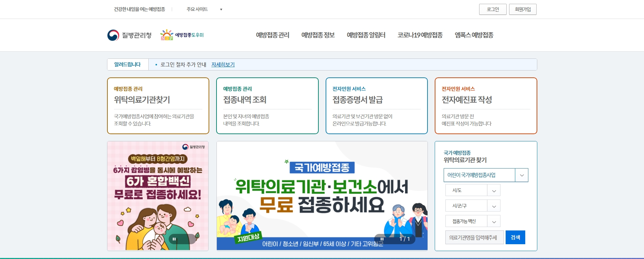The width and height of the screenshot is (644, 259).
Task: Click the 예방접종도우미 NIP logo
Action: 182,35
